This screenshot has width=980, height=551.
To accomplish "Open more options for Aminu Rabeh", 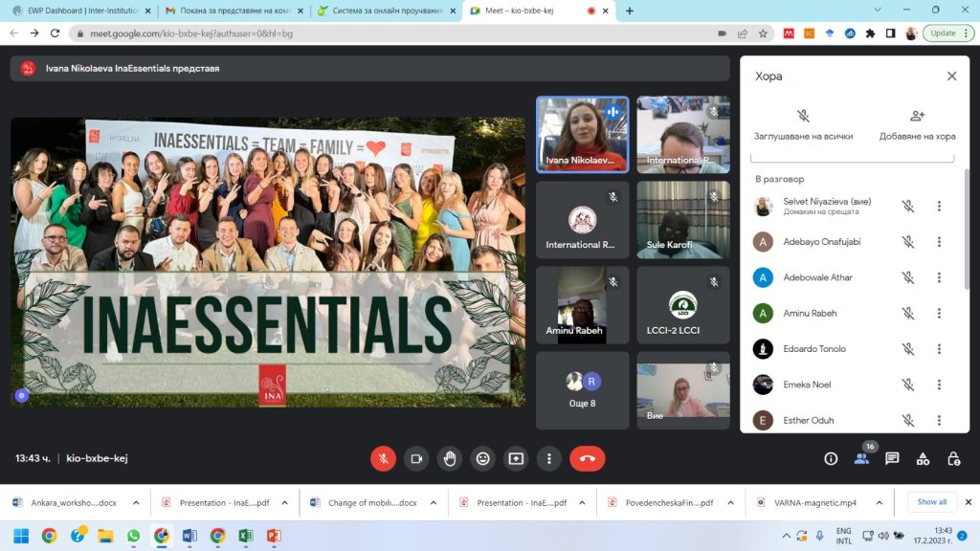I will (x=939, y=313).
